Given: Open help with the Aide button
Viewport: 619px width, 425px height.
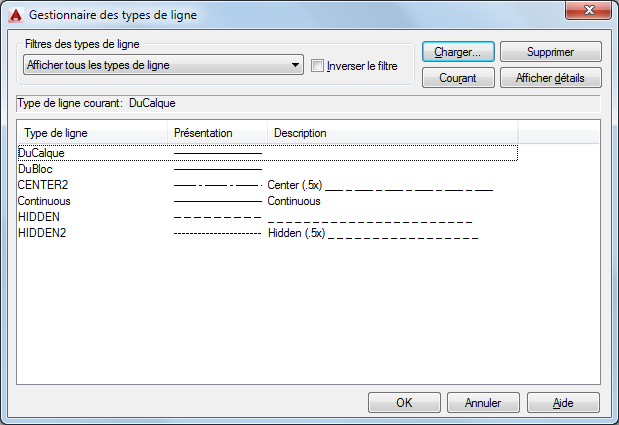Looking at the screenshot, I should pyautogui.click(x=563, y=403).
